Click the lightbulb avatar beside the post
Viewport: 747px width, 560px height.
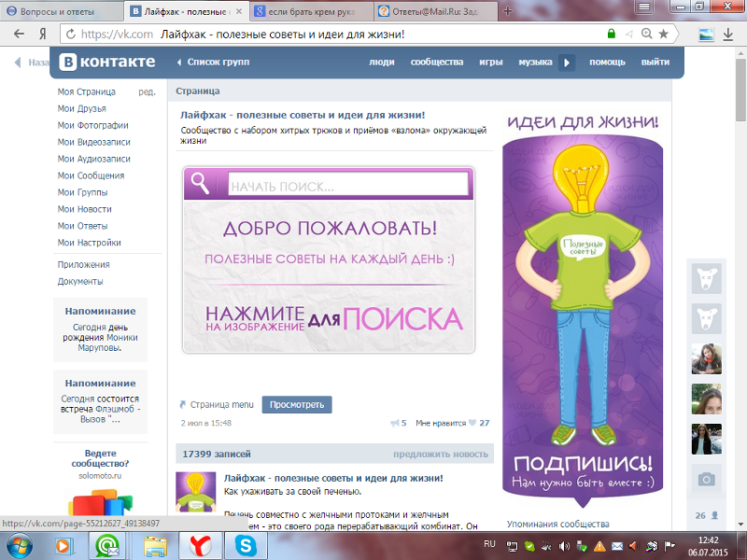click(195, 493)
